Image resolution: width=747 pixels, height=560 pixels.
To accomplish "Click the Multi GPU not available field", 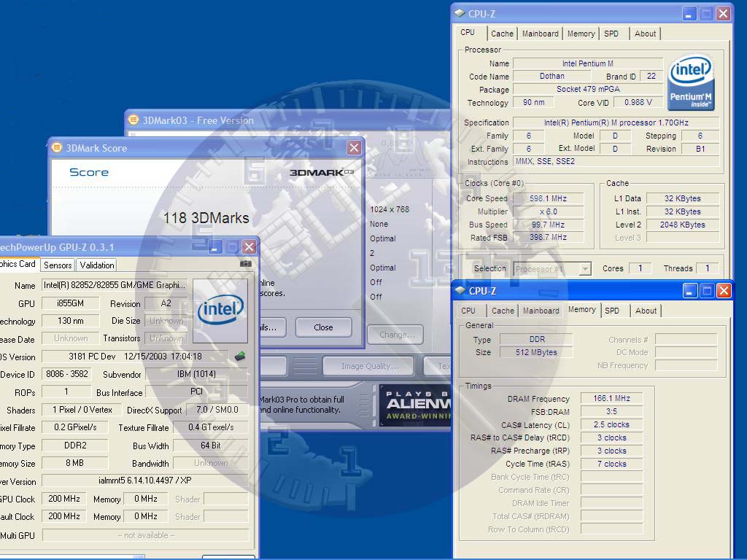I will coord(145,535).
